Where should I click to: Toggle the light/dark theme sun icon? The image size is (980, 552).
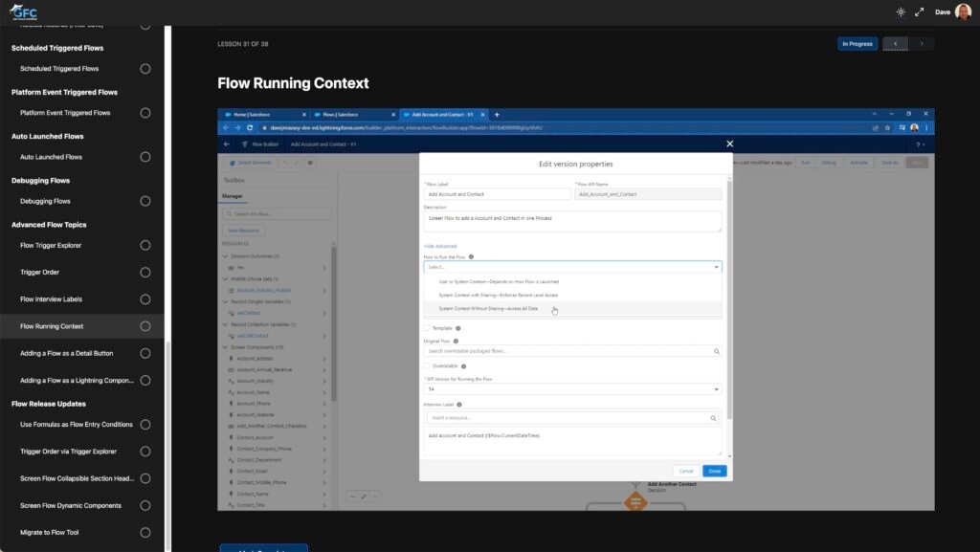tap(901, 11)
